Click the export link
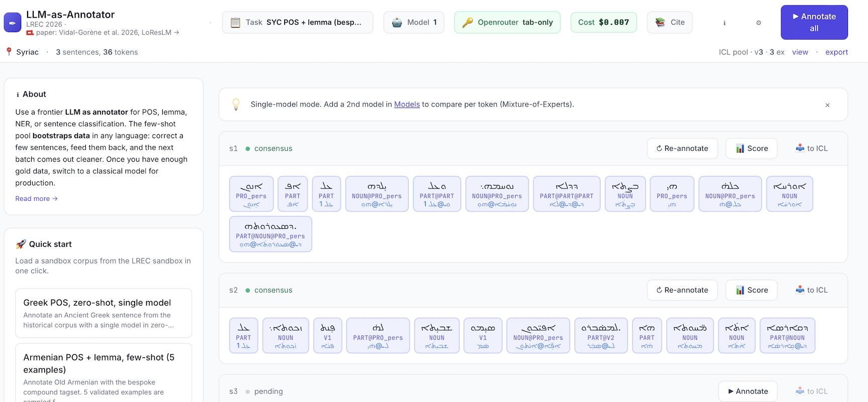This screenshot has width=868, height=402. (x=836, y=52)
